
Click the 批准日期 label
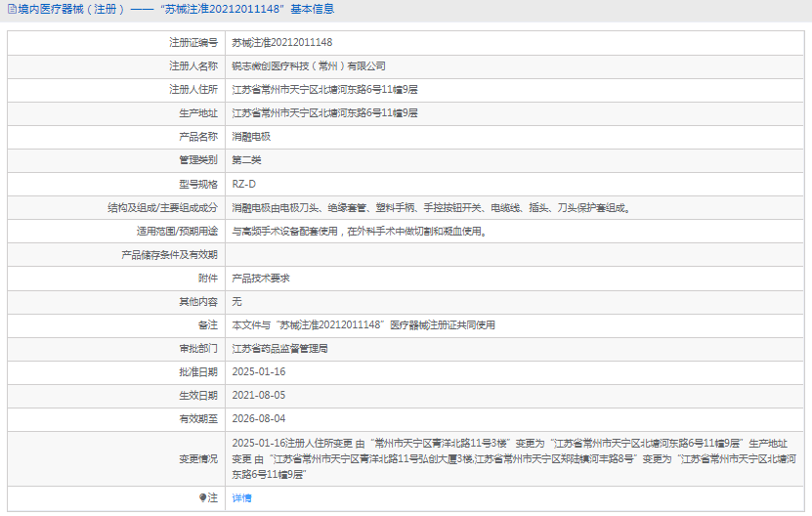coord(198,372)
